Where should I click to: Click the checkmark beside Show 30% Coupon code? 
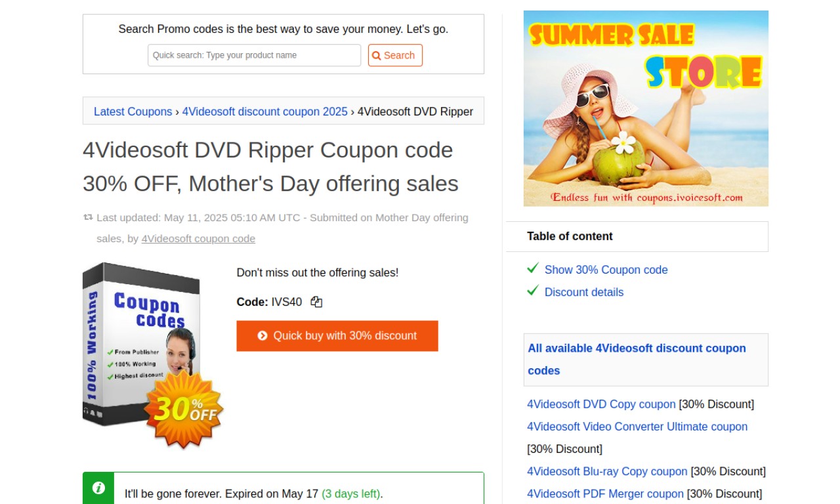coord(533,268)
